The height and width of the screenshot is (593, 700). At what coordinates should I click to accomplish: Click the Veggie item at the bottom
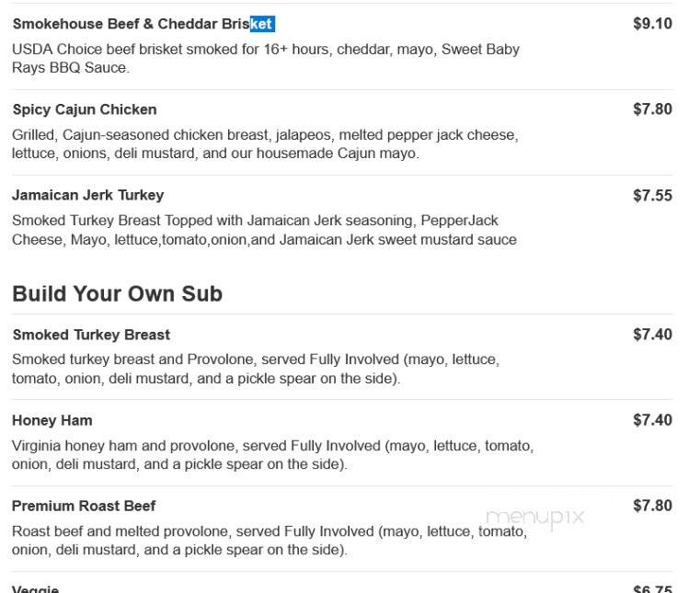pos(35,589)
